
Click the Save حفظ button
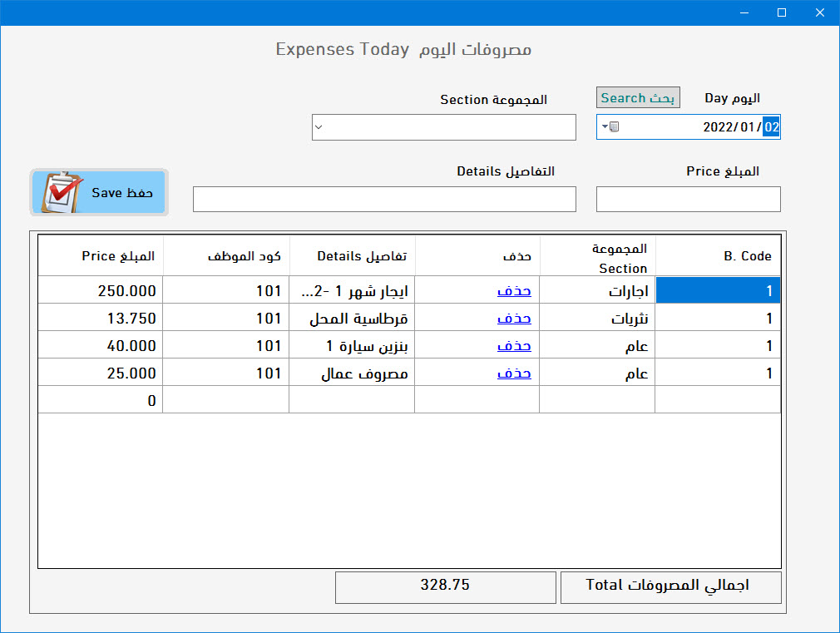click(x=99, y=192)
